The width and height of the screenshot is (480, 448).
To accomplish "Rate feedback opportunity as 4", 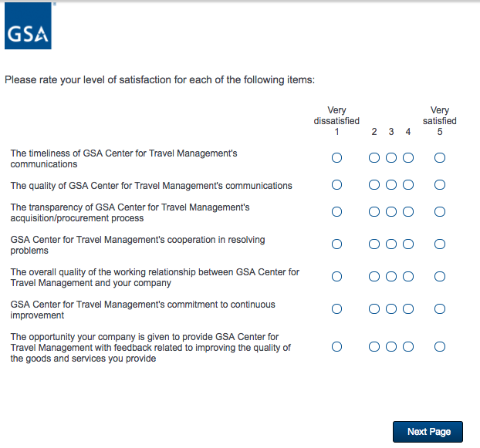I will 408,347.
